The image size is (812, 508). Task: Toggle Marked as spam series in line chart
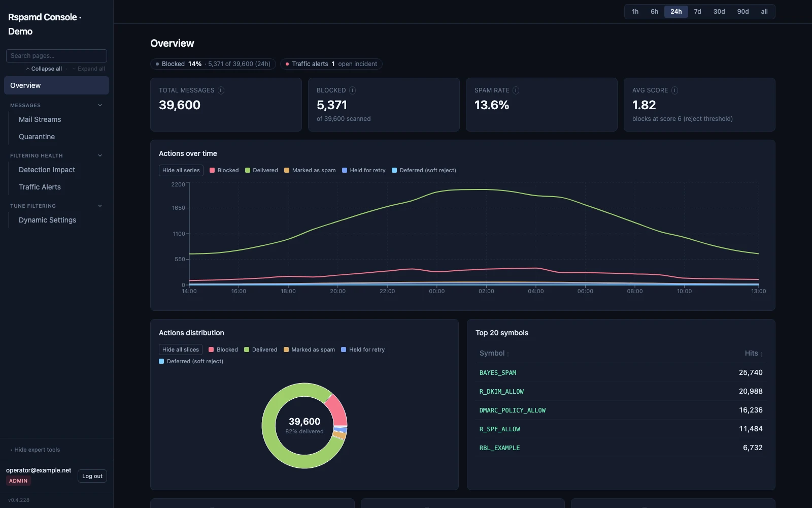pos(310,170)
